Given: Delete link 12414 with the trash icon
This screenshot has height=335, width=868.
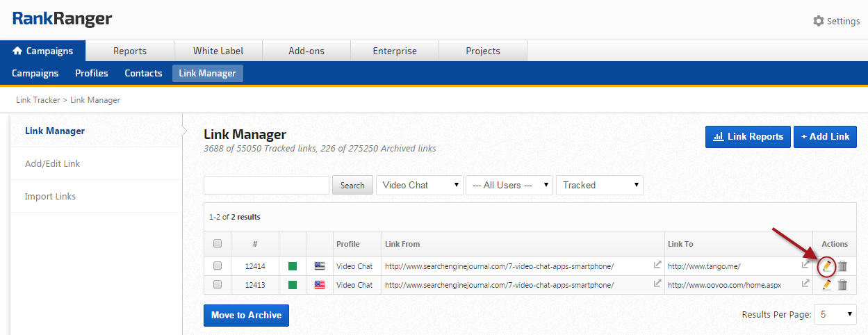Looking at the screenshot, I should click(x=842, y=265).
